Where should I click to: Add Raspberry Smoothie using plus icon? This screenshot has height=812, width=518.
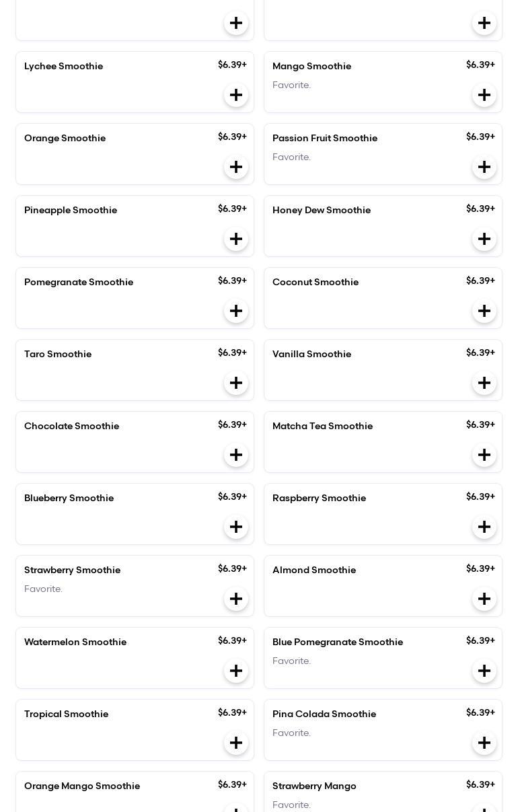coord(484,527)
